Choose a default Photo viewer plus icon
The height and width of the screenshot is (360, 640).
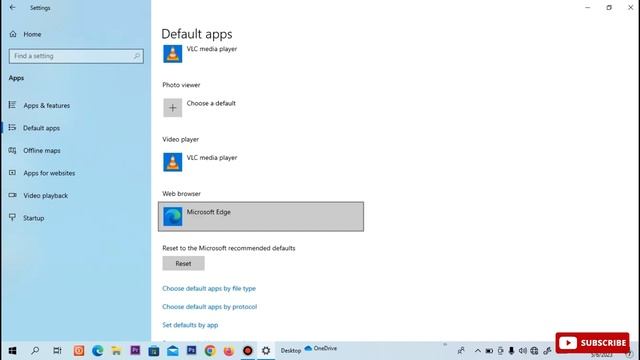click(x=173, y=108)
